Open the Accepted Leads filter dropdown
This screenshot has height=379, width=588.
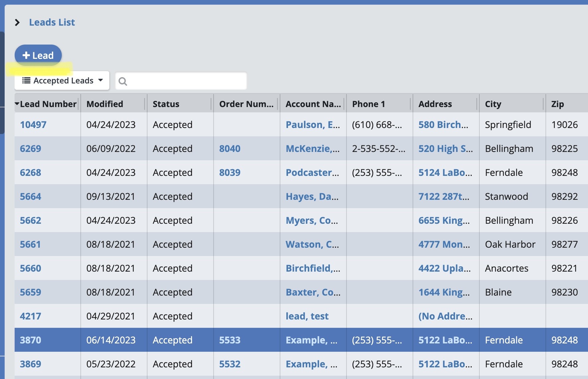pos(62,81)
